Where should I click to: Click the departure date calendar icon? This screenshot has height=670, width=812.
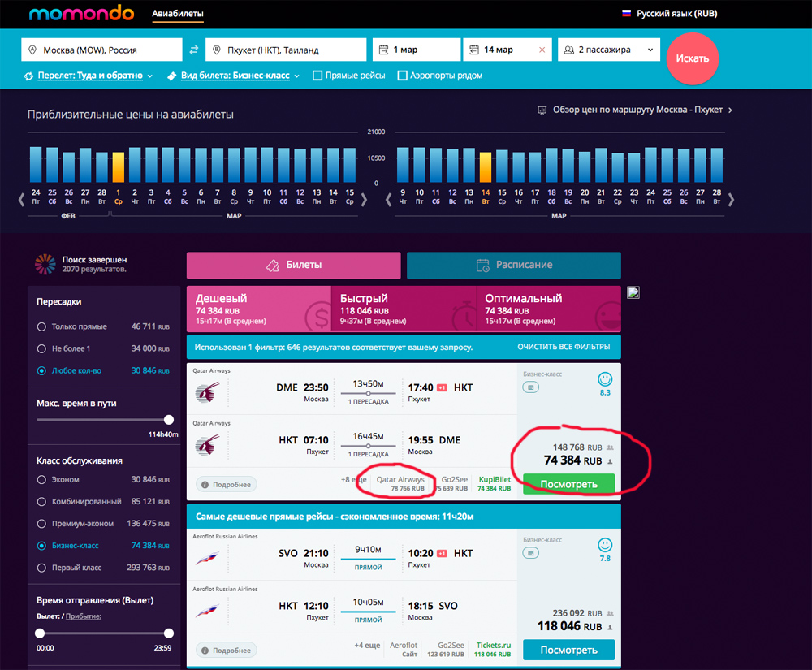click(x=384, y=50)
